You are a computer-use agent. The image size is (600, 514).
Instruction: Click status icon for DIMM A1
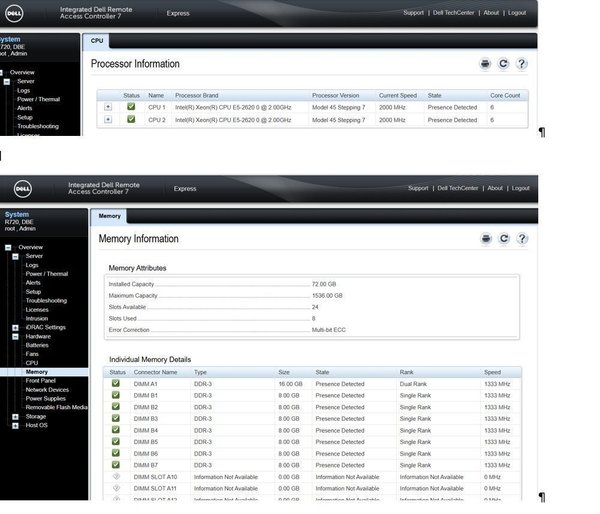tap(116, 383)
